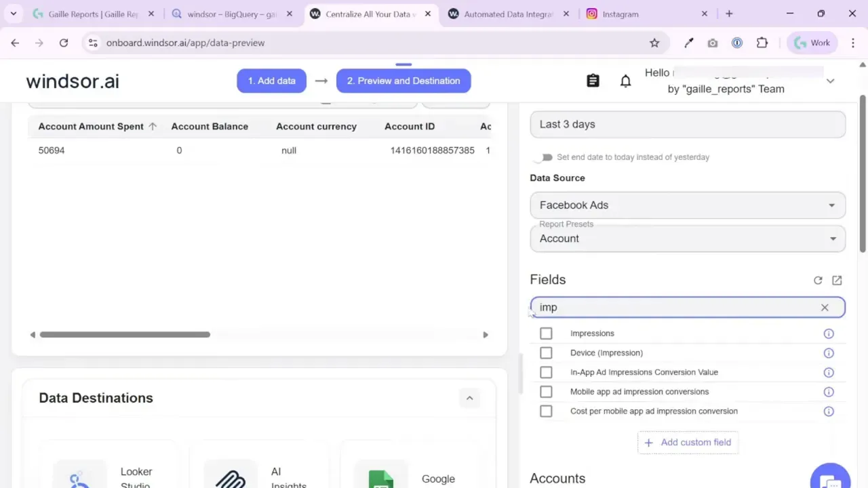The image size is (868, 488).
Task: Go to step 1. Add data
Action: pyautogui.click(x=271, y=81)
